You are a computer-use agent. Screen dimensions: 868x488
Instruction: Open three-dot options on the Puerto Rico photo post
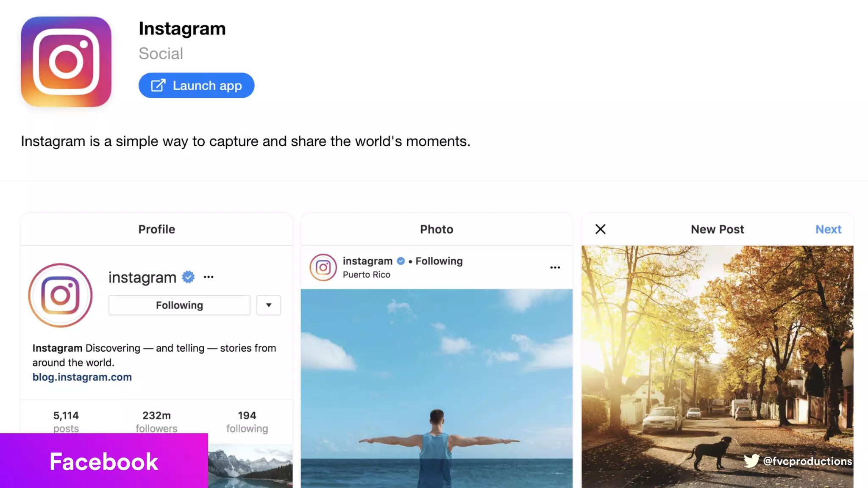point(555,267)
